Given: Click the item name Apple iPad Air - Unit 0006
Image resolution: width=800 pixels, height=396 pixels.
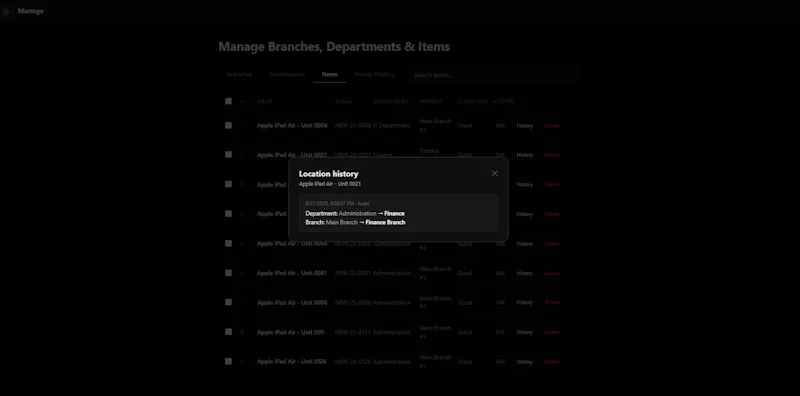Looking at the screenshot, I should [x=292, y=126].
